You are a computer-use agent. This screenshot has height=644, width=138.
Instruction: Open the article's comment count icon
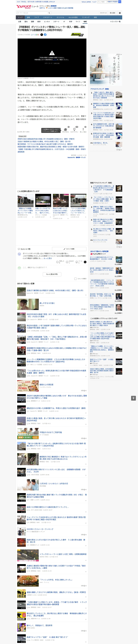[32, 35]
